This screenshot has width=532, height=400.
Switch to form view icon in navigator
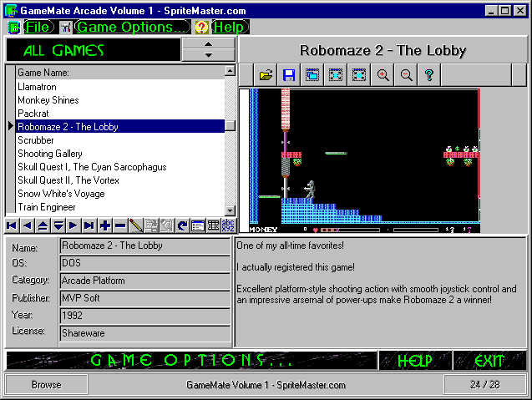[x=198, y=225]
